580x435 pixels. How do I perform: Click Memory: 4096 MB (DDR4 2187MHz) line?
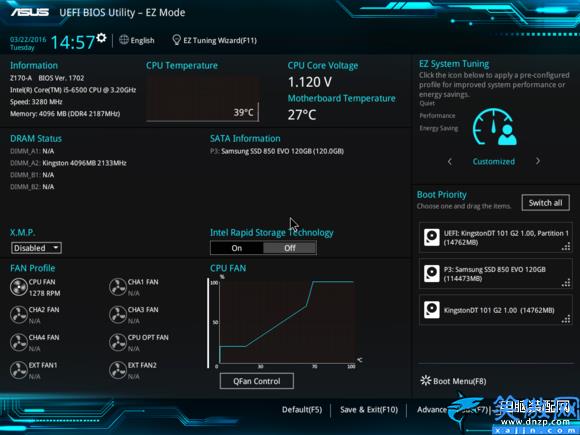pyautogui.click(x=65, y=114)
